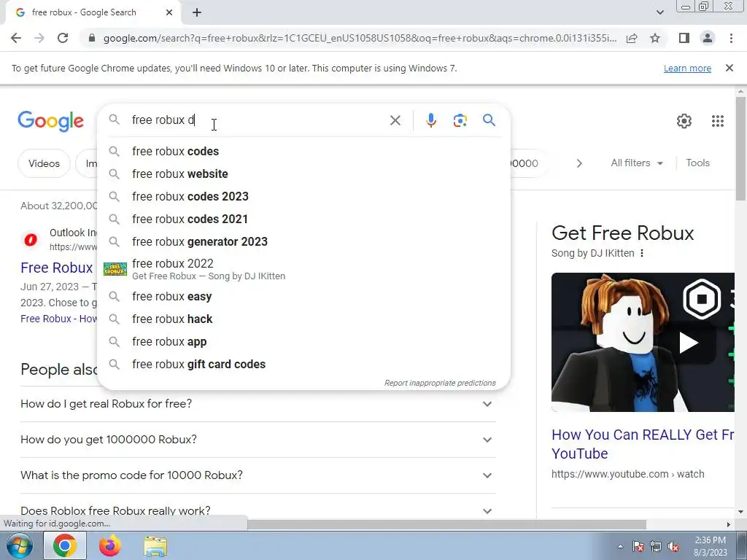747x560 pixels.
Task: Open the Free Robux result link
Action: pos(57,268)
